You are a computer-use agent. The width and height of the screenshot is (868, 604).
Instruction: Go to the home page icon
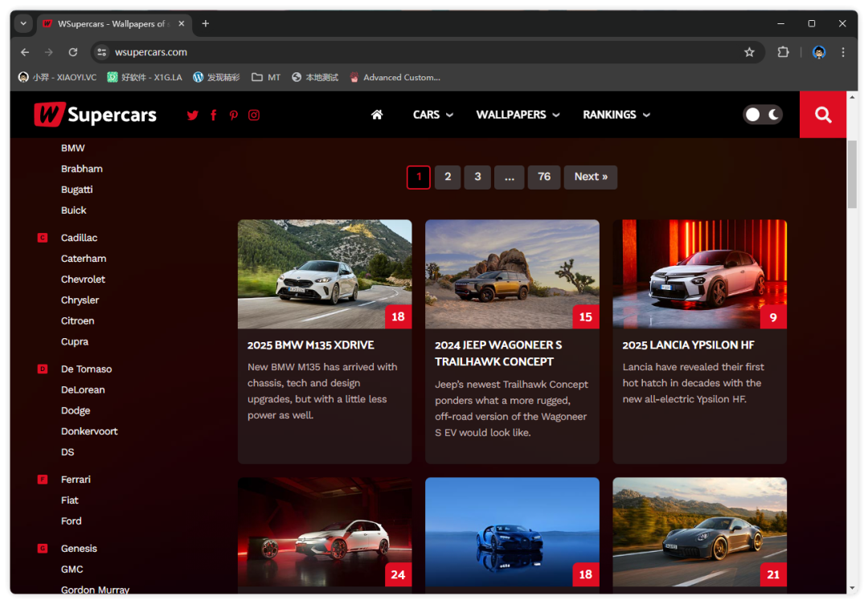(x=377, y=115)
